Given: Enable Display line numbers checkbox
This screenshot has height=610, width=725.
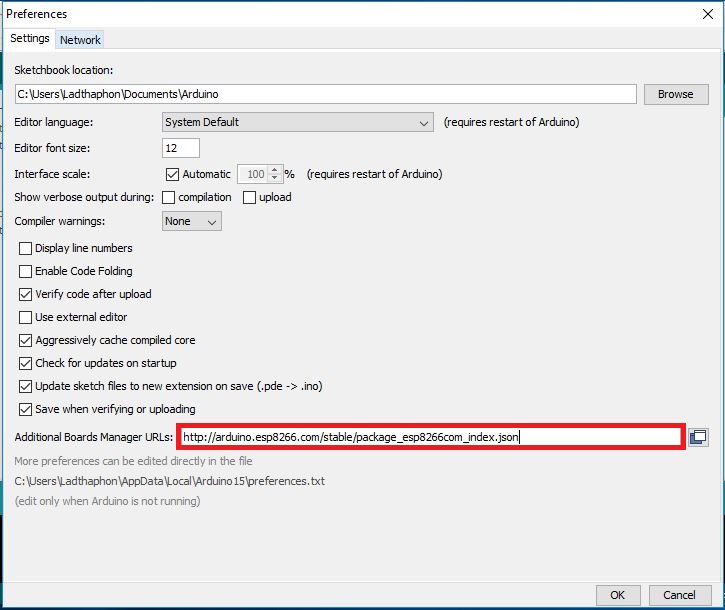Looking at the screenshot, I should pos(26,248).
